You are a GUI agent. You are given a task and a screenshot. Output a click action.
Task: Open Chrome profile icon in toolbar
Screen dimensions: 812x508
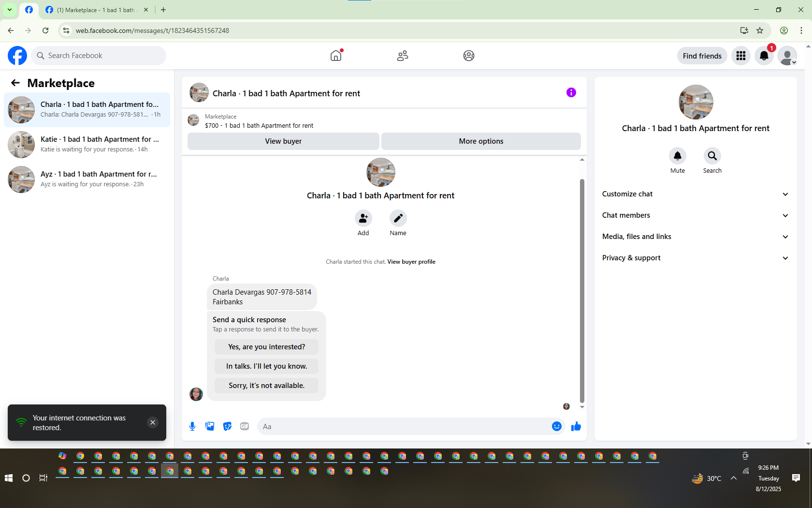pyautogui.click(x=784, y=30)
